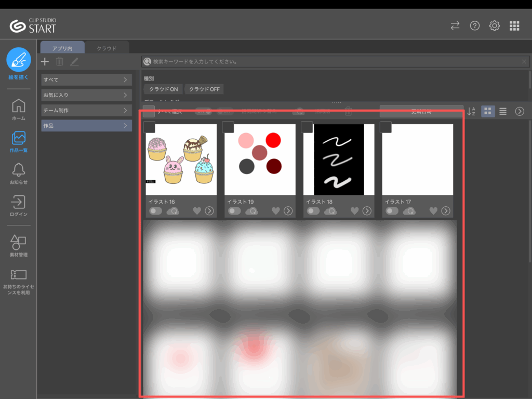Open notifications (お知らせ) bell icon

pyautogui.click(x=18, y=169)
